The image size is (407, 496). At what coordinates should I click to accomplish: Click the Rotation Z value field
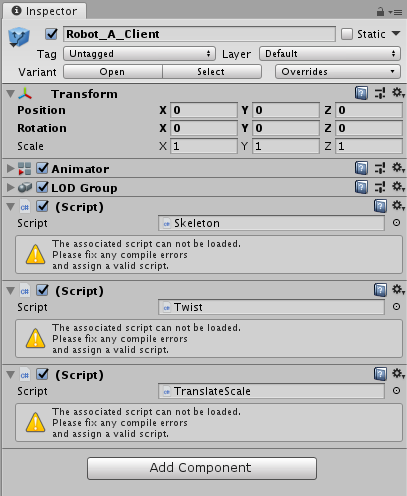pyautogui.click(x=368, y=128)
